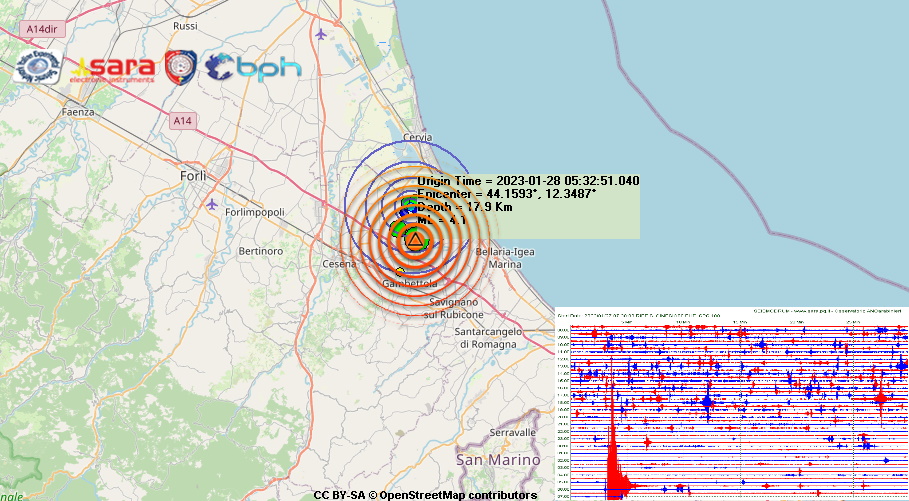The width and height of the screenshot is (909, 501).
Task: Click the BPH globe logo
Action: click(253, 67)
